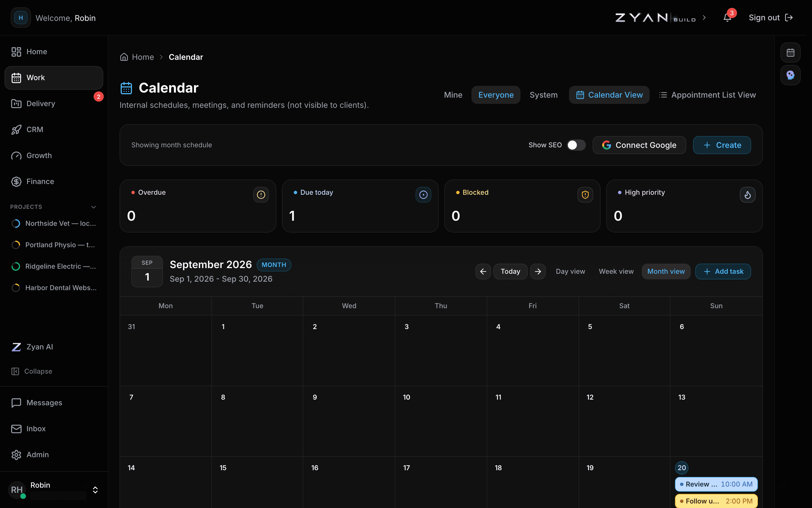The width and height of the screenshot is (812, 508).
Task: Click the Growth gauge icon
Action: [16, 156]
